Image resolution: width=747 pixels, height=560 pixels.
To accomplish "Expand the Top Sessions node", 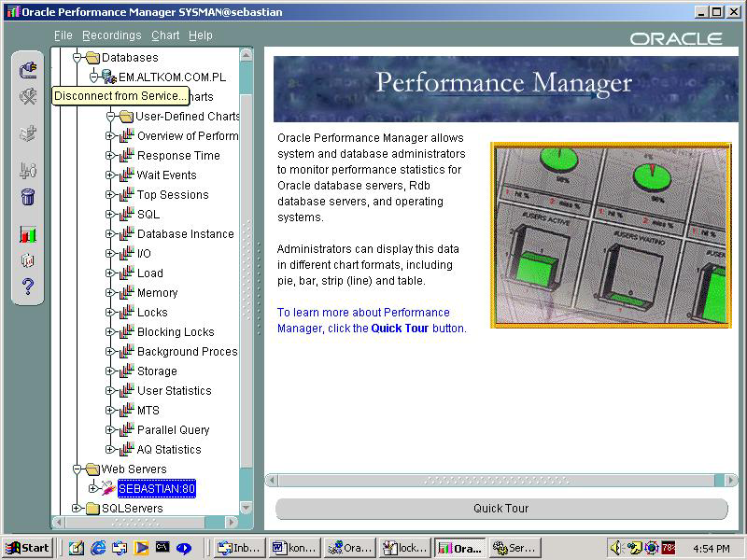I will click(109, 194).
